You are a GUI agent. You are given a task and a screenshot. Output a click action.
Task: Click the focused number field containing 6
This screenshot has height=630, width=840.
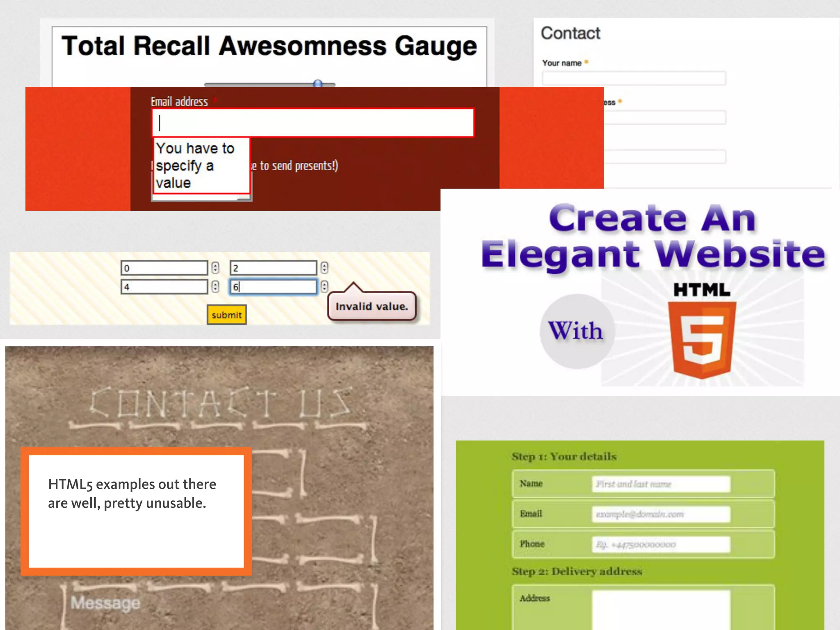coord(273,287)
